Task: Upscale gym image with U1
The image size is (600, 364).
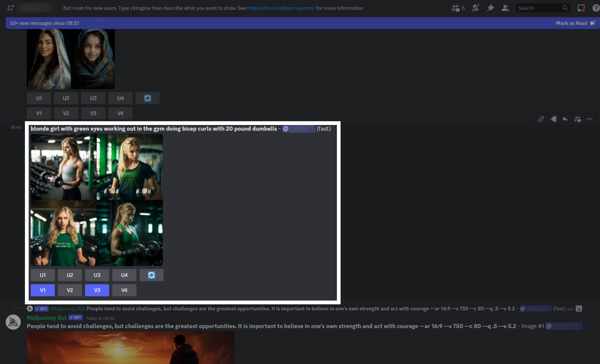Action: click(43, 275)
